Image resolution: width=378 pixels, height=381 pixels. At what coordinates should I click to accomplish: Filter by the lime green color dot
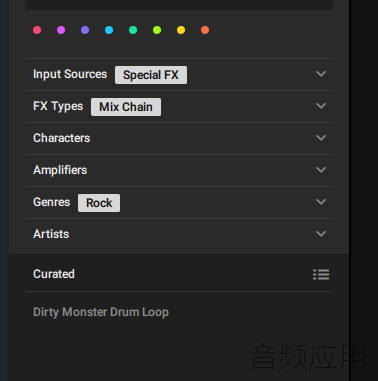[x=157, y=30]
